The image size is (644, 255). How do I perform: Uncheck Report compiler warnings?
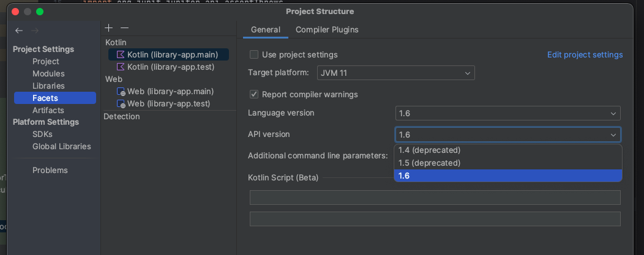point(254,94)
